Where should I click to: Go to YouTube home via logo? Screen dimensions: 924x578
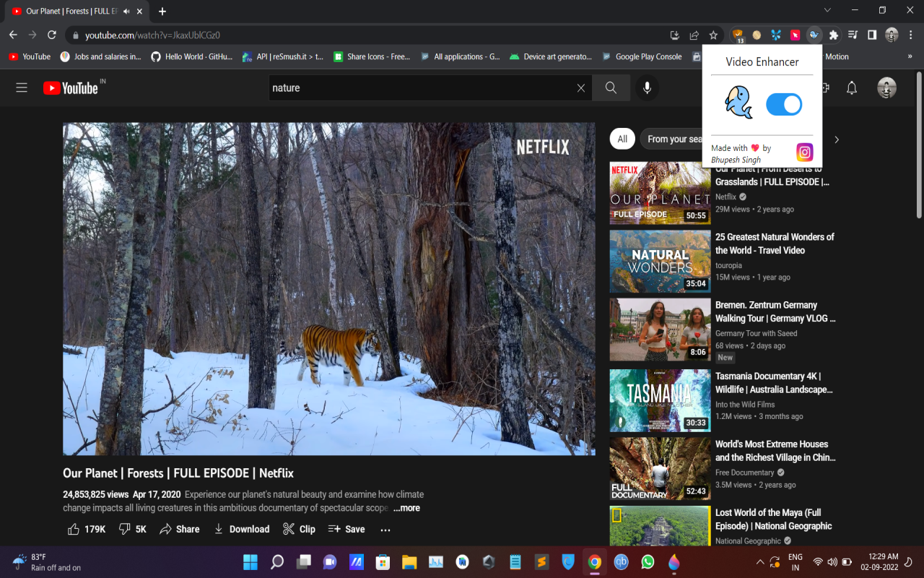point(70,87)
